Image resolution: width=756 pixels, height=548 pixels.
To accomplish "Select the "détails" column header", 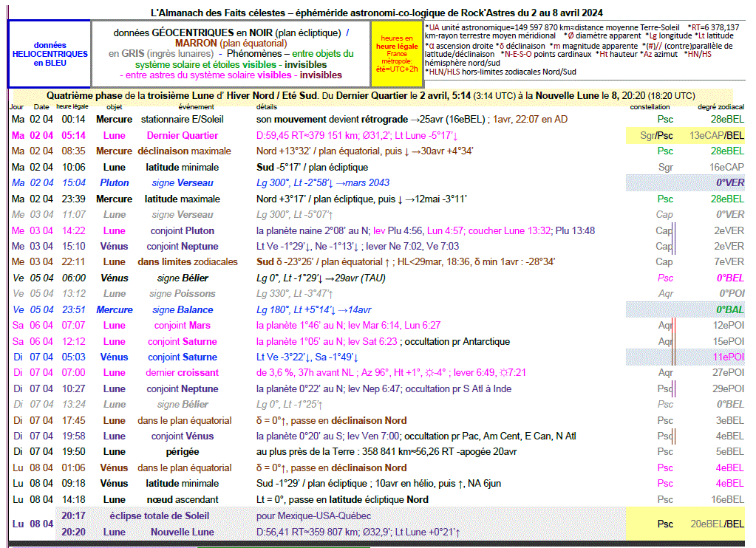I will coord(267,107).
